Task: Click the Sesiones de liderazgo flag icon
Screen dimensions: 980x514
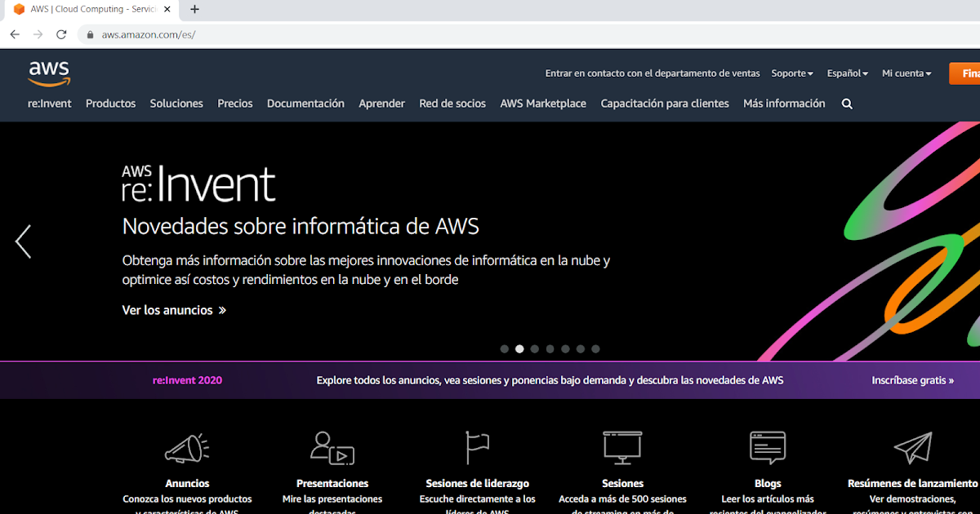Action: (x=477, y=447)
